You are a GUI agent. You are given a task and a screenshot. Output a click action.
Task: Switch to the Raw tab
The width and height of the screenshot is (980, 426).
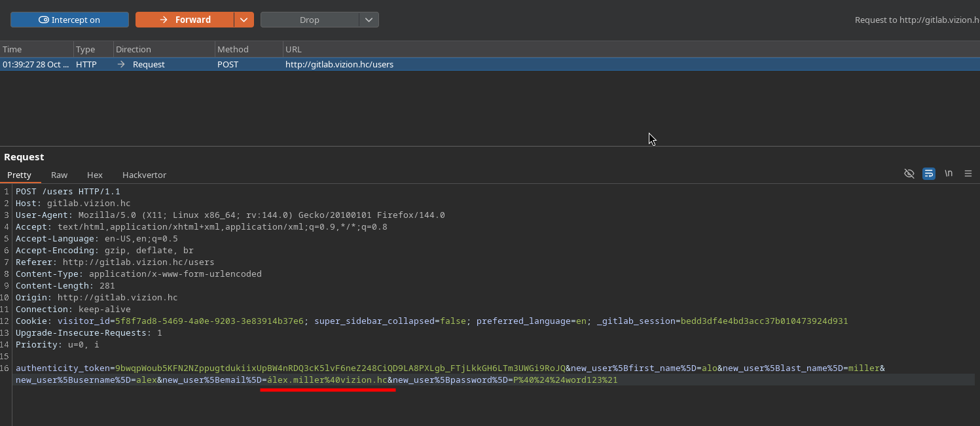[x=59, y=175]
